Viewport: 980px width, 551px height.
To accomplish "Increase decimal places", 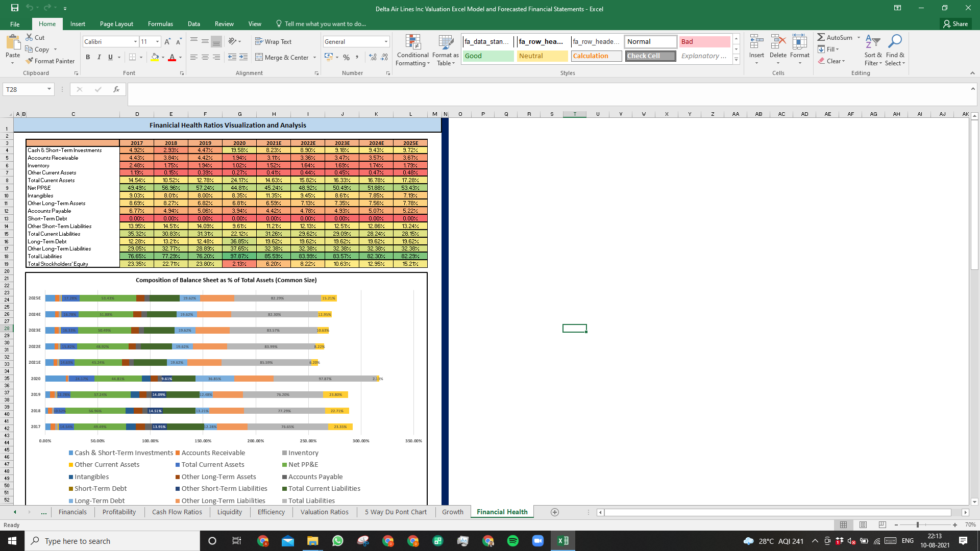I will click(x=373, y=57).
